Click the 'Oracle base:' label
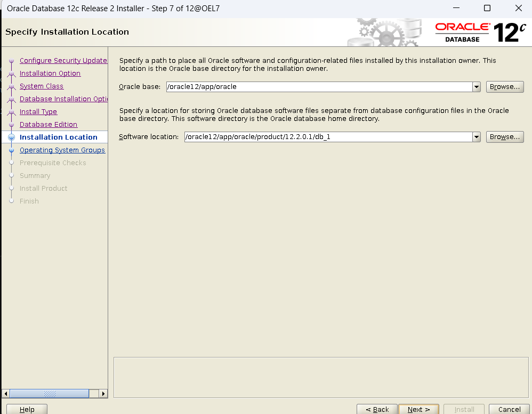Viewport: 532px width, 414px height. click(140, 87)
